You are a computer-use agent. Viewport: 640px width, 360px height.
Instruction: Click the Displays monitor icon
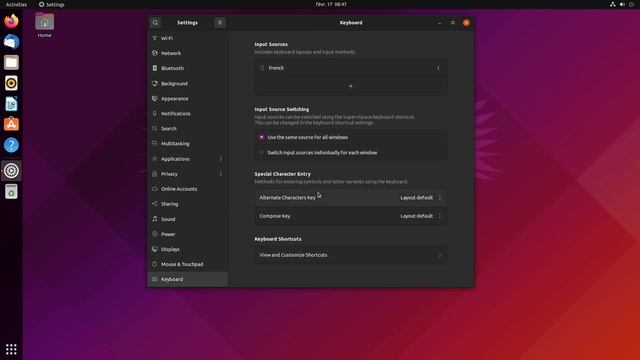click(155, 249)
